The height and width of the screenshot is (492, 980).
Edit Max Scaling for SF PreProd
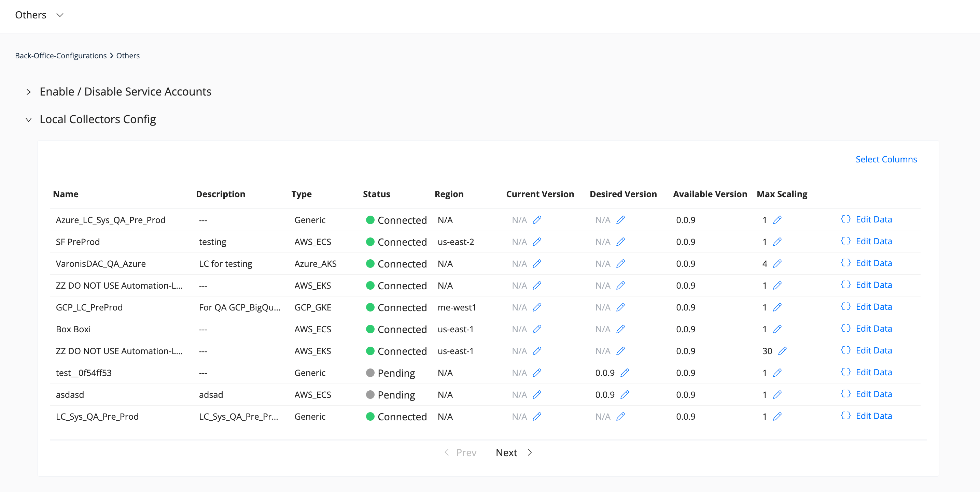click(x=777, y=242)
